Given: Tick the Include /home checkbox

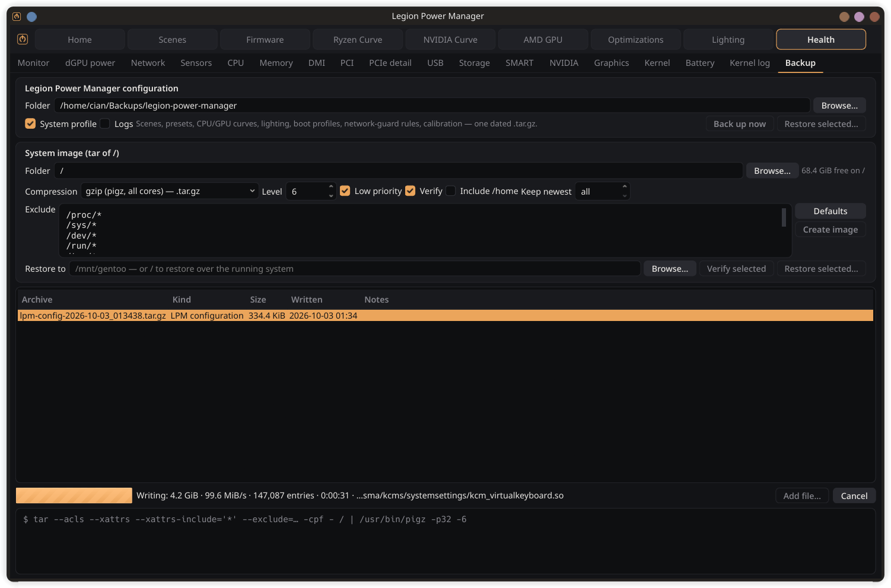Looking at the screenshot, I should 451,191.
